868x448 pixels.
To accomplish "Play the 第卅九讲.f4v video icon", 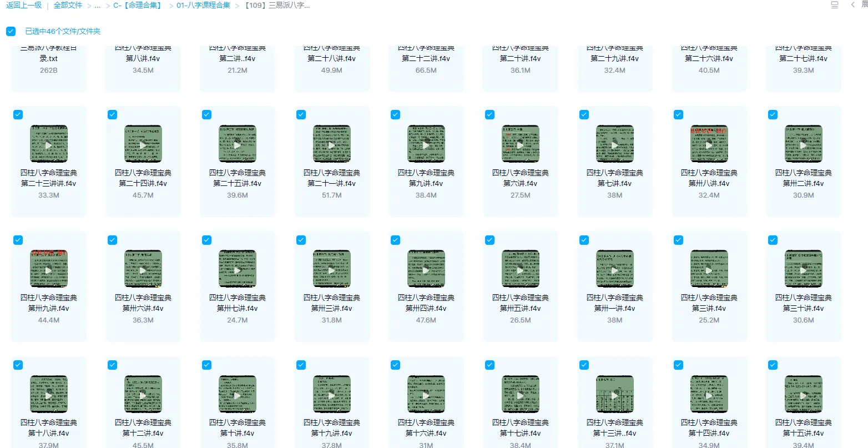I will [49, 269].
